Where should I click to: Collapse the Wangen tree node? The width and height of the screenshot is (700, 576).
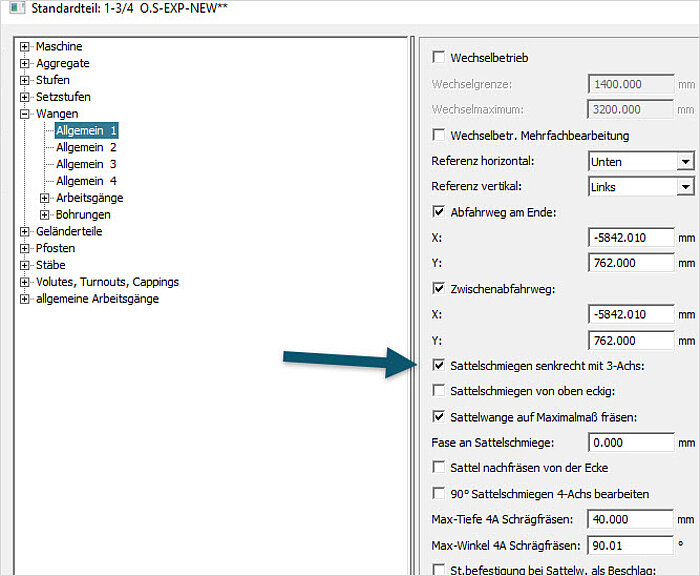tap(26, 114)
